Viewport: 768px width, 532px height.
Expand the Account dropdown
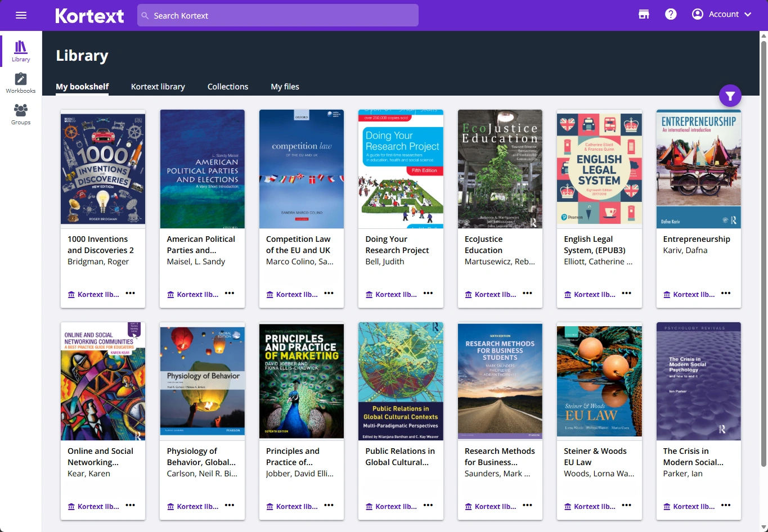722,15
